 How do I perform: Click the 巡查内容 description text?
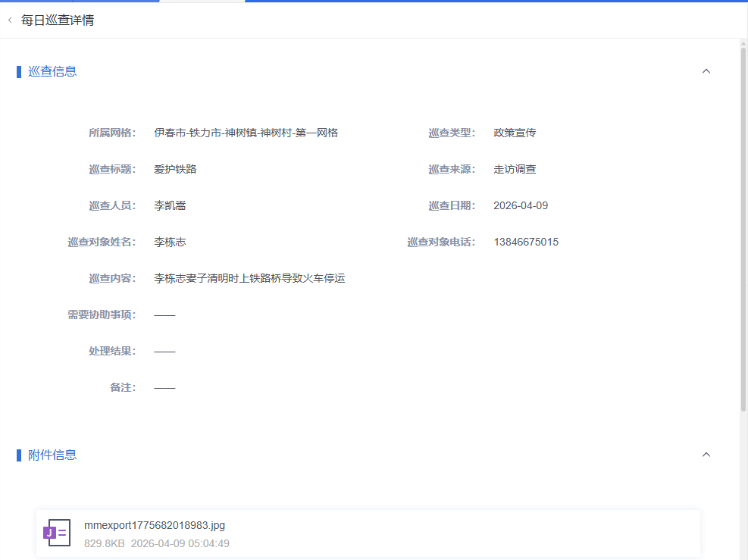pos(249,279)
